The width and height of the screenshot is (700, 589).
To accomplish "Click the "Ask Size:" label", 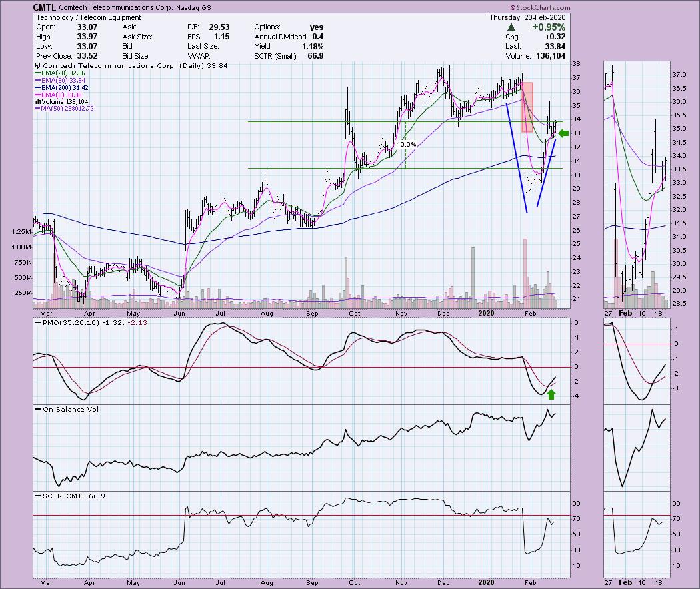I will [x=137, y=37].
